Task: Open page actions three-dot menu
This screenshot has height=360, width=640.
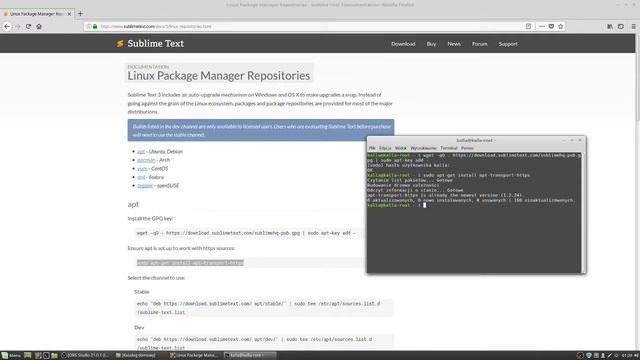Action: pyautogui.click(x=542, y=26)
